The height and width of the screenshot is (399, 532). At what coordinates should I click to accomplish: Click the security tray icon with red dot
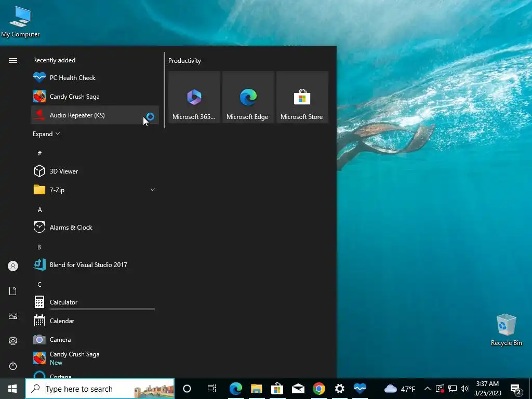coord(440,389)
